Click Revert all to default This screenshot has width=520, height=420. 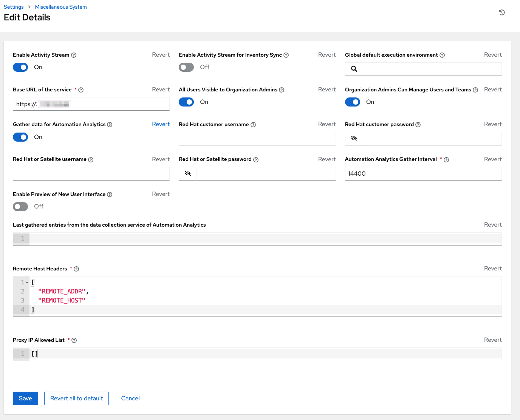(x=76, y=398)
